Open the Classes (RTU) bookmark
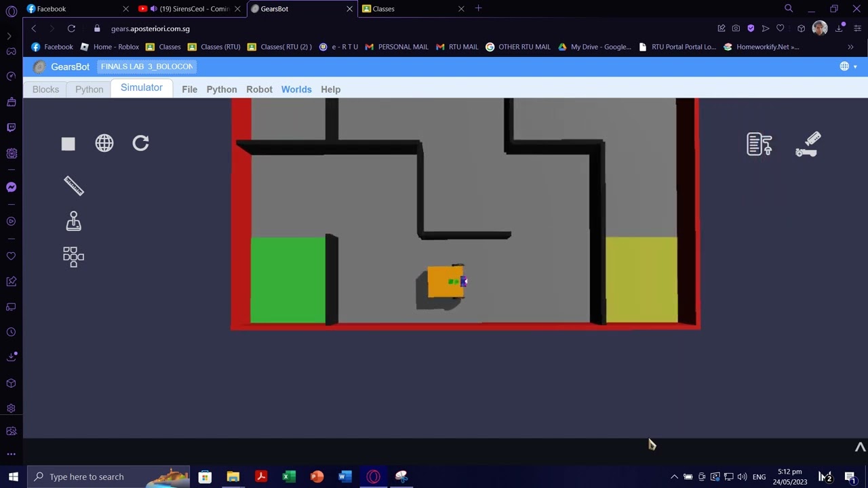Image resolution: width=868 pixels, height=488 pixels. pyautogui.click(x=214, y=47)
